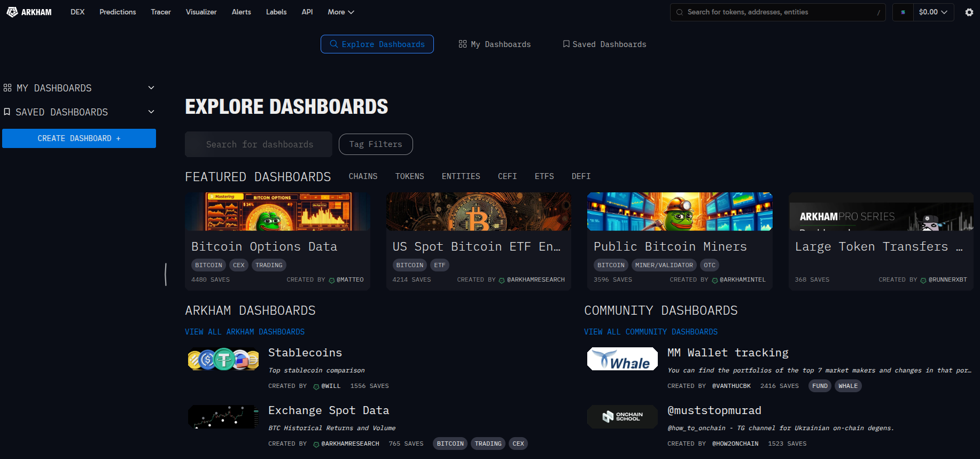The image size is (980, 459).
Task: Open the Stablecoins dashboard title
Action: click(x=305, y=353)
